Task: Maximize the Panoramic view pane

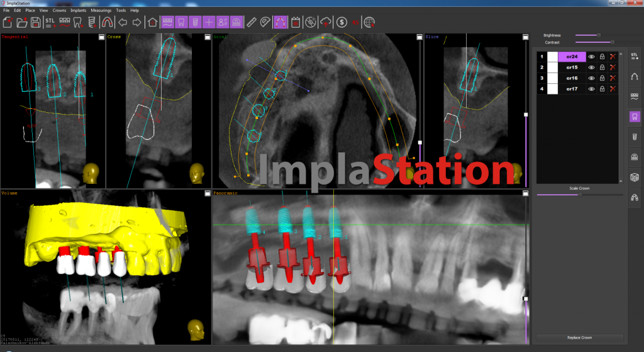Action: [525, 193]
